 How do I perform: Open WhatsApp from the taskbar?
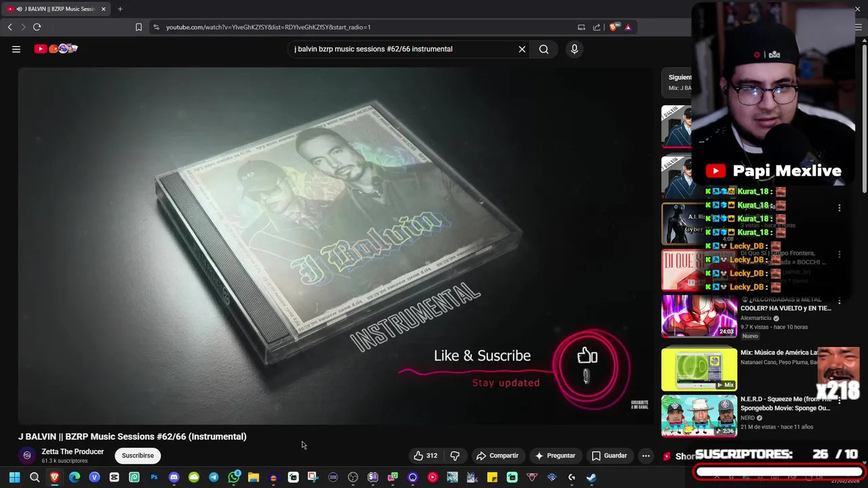(234, 477)
